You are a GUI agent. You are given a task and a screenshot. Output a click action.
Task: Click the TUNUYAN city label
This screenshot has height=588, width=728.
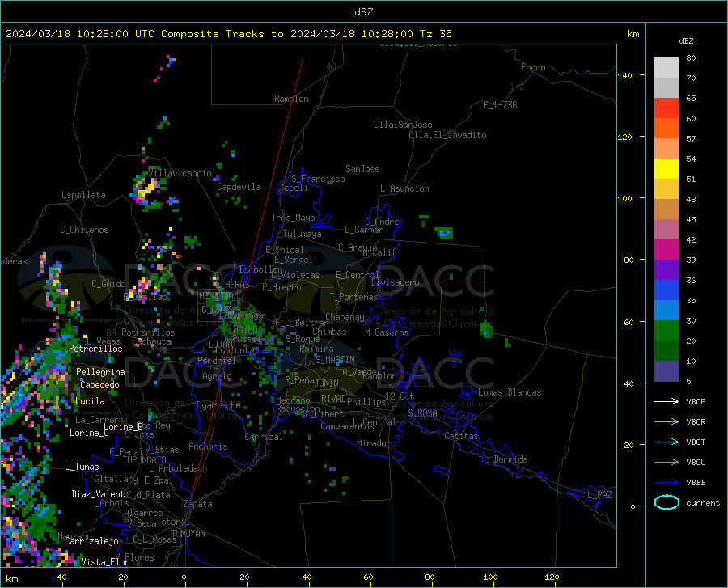coord(188,534)
